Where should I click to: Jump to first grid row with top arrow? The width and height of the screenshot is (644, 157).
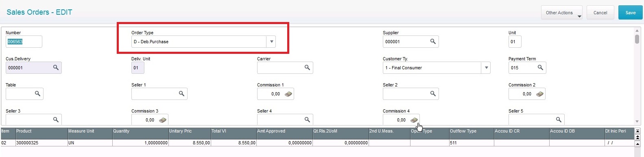[637, 131]
